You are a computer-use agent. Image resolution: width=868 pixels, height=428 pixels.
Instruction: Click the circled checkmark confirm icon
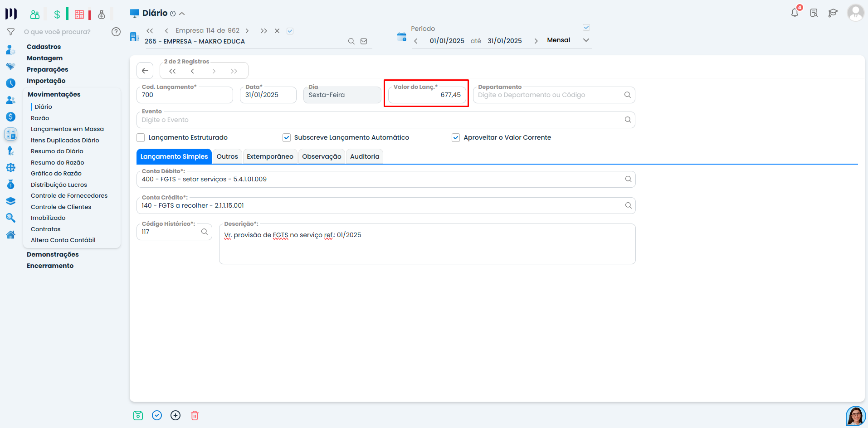[x=157, y=415]
